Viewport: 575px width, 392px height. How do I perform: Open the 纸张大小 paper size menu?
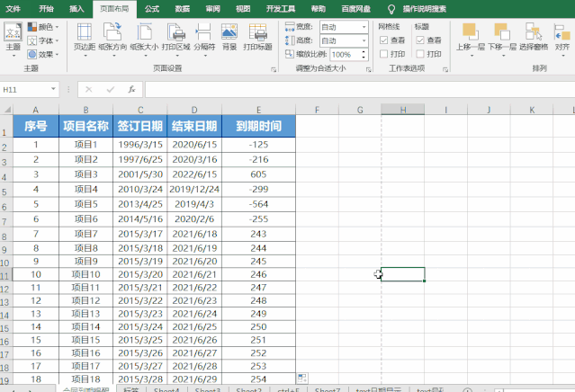(144, 40)
